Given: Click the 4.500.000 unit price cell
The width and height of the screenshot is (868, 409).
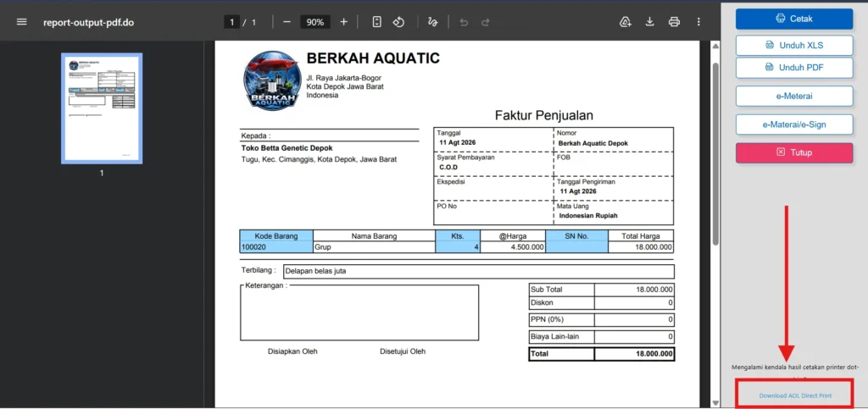Looking at the screenshot, I should point(513,247).
